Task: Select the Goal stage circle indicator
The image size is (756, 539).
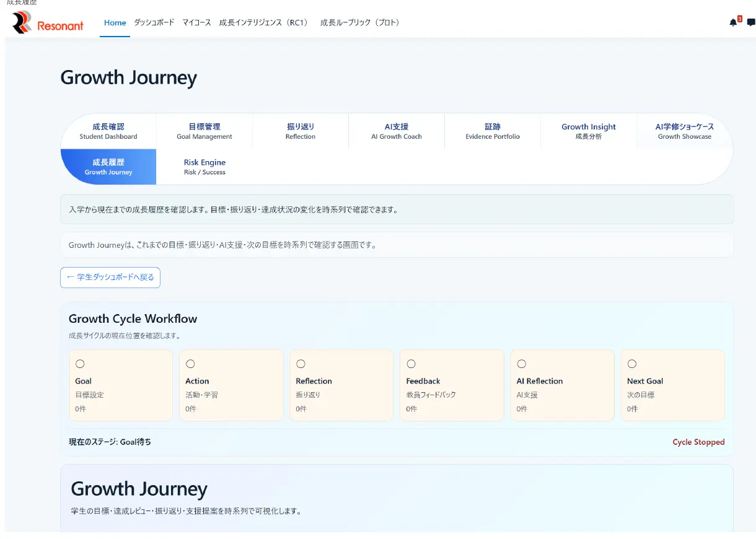Action: tap(80, 364)
